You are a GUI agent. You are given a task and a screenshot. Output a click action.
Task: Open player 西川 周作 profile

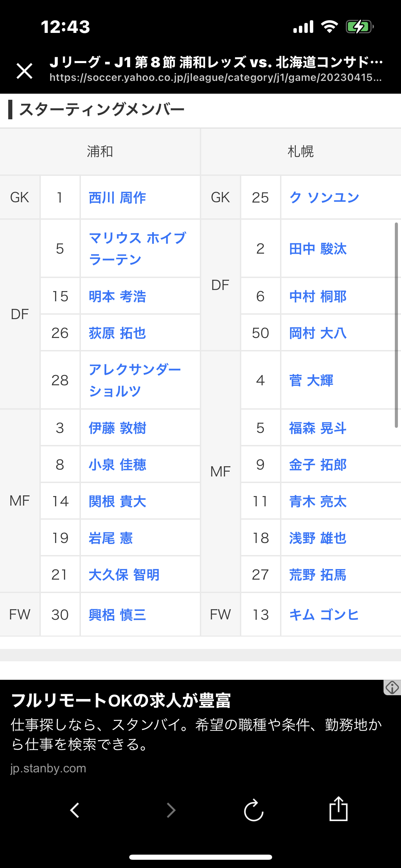tap(117, 198)
